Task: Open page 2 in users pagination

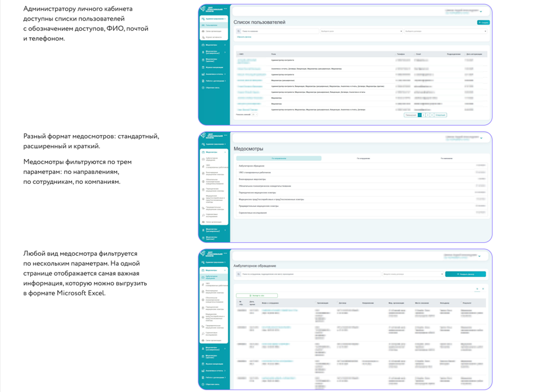Action: point(423,115)
